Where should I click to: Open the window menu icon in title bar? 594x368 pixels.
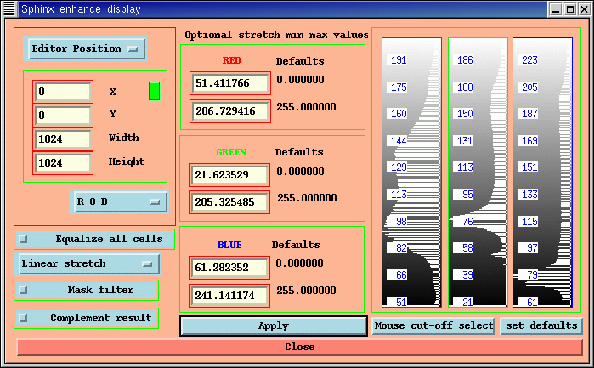click(9, 9)
